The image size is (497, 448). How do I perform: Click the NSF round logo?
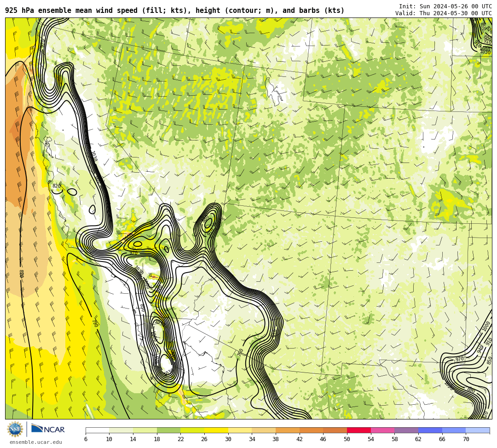tap(15, 429)
